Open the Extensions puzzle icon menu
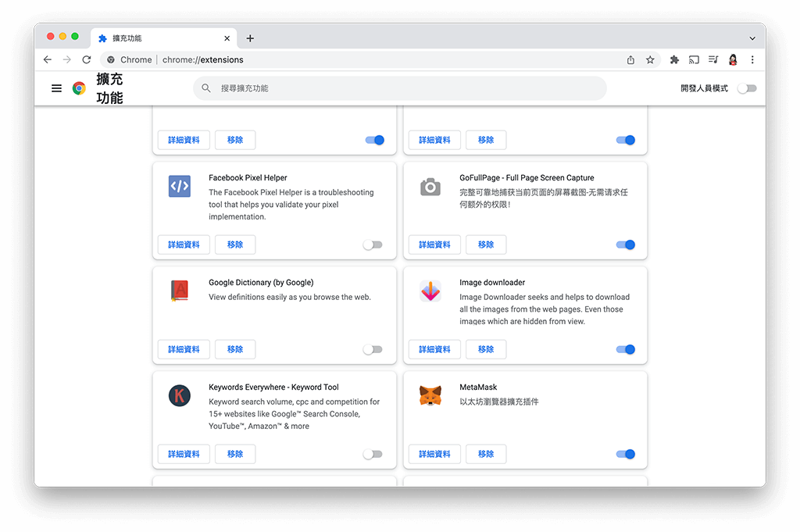The width and height of the screenshot is (800, 532). [x=674, y=59]
